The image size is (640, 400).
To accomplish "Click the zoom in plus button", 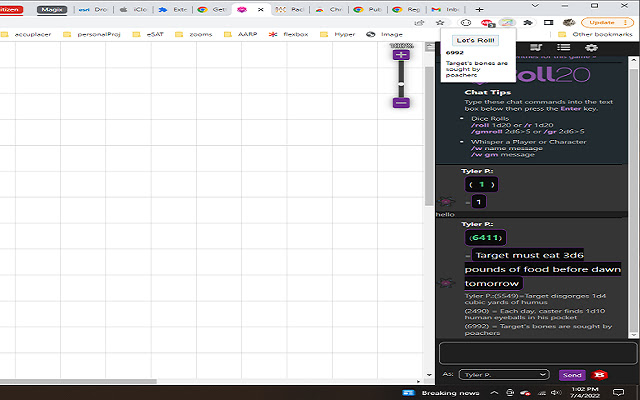I will [x=401, y=56].
